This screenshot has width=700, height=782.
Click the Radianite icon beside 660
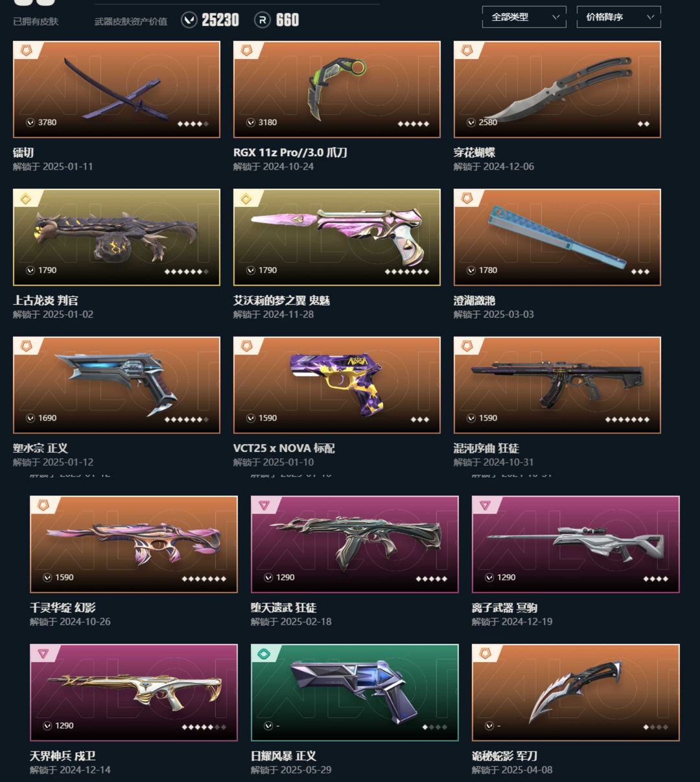[x=262, y=21]
